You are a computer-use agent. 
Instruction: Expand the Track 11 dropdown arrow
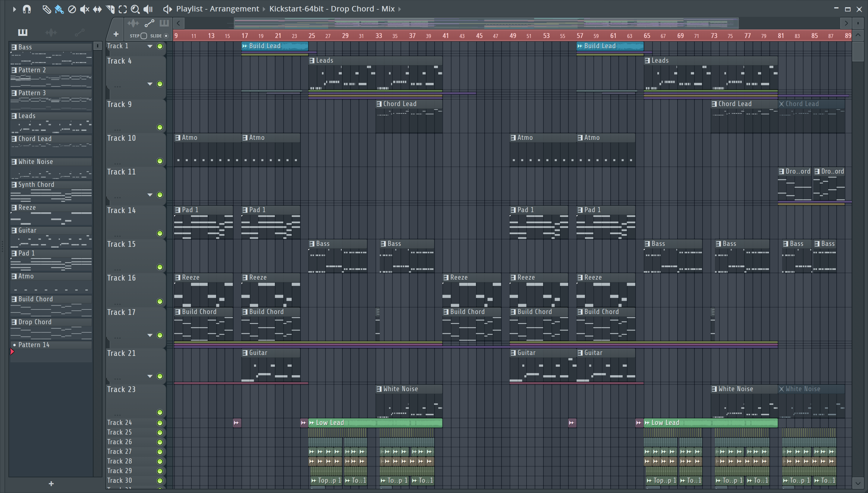coord(149,195)
